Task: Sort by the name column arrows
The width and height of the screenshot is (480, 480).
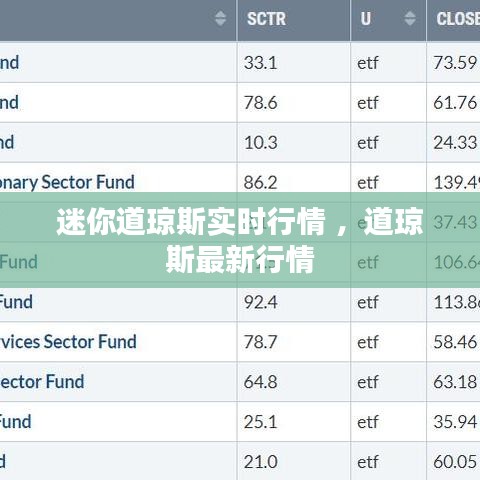Action: tap(220, 18)
